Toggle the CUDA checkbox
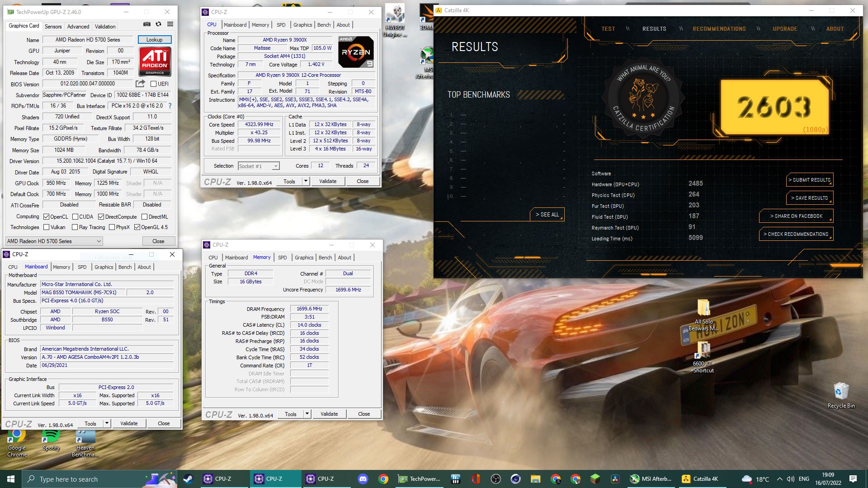This screenshot has height=488, width=868. point(75,217)
